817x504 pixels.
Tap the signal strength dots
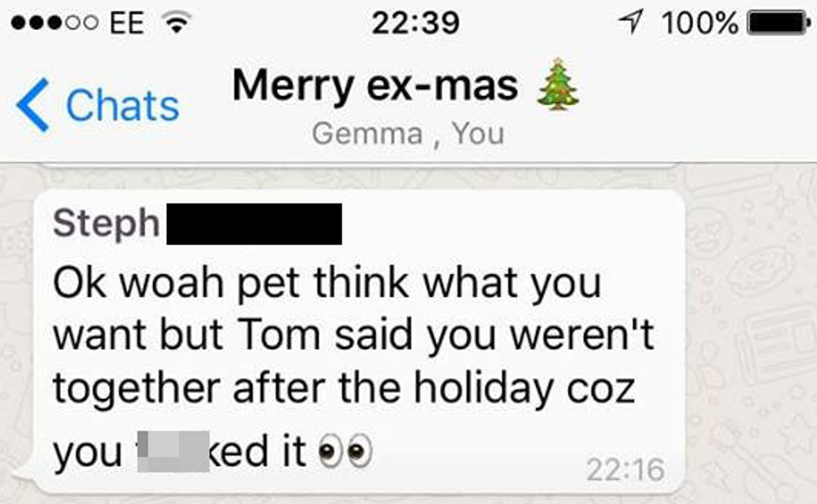point(54,23)
